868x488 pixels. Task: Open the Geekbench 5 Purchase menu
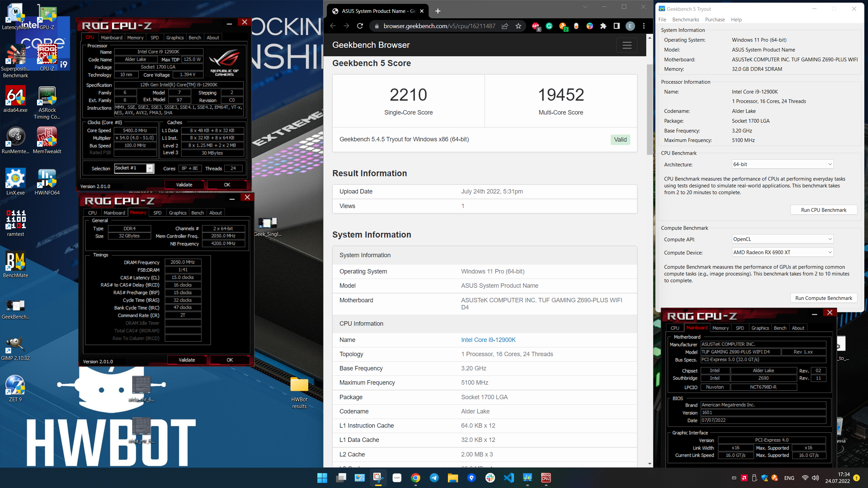click(x=715, y=20)
